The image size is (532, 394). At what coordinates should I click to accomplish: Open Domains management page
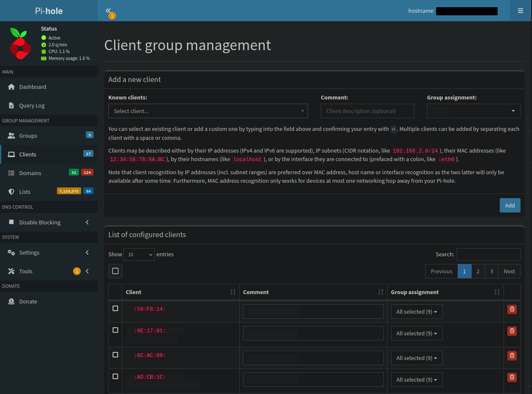[x=49, y=173]
